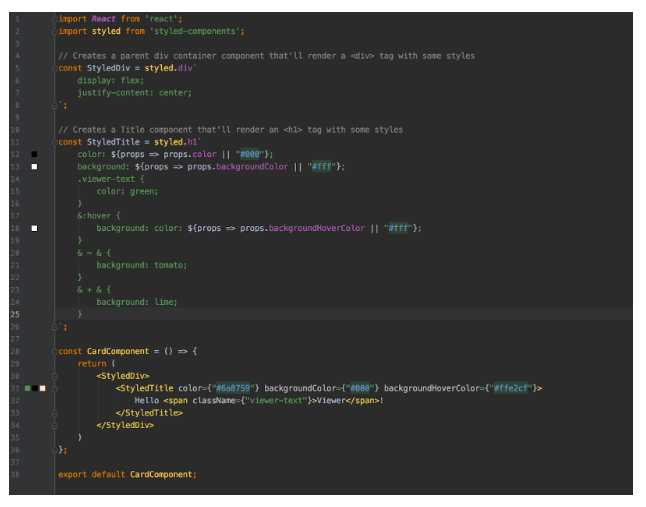Click the "#ffe2cf" color string
This screenshot has width=646, height=507.
pyautogui.click(x=510, y=388)
